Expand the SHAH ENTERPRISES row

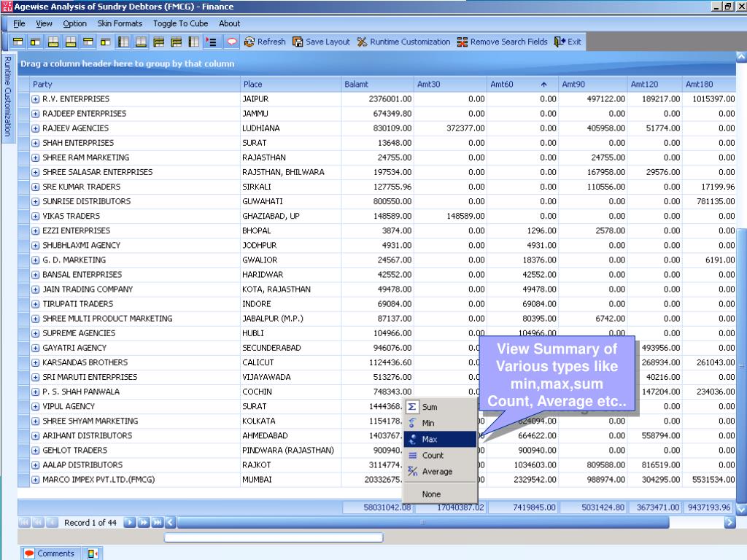tap(35, 143)
